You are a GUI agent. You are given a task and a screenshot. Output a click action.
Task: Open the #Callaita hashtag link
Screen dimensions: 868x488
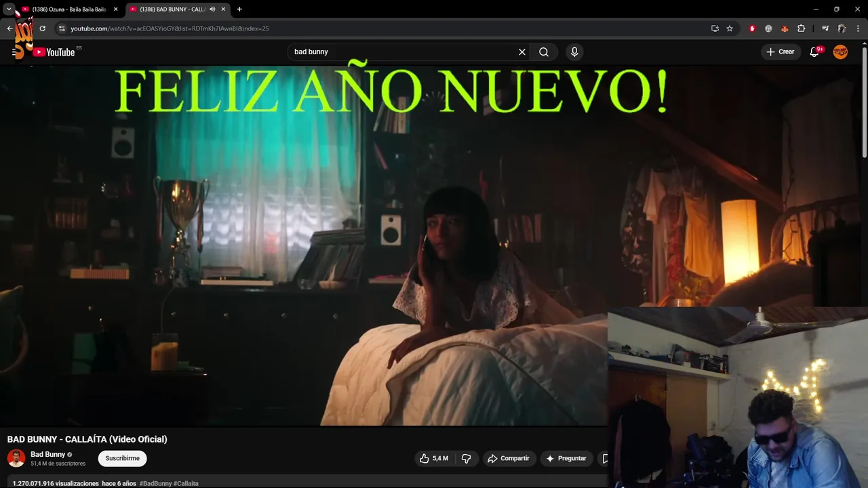click(x=186, y=483)
